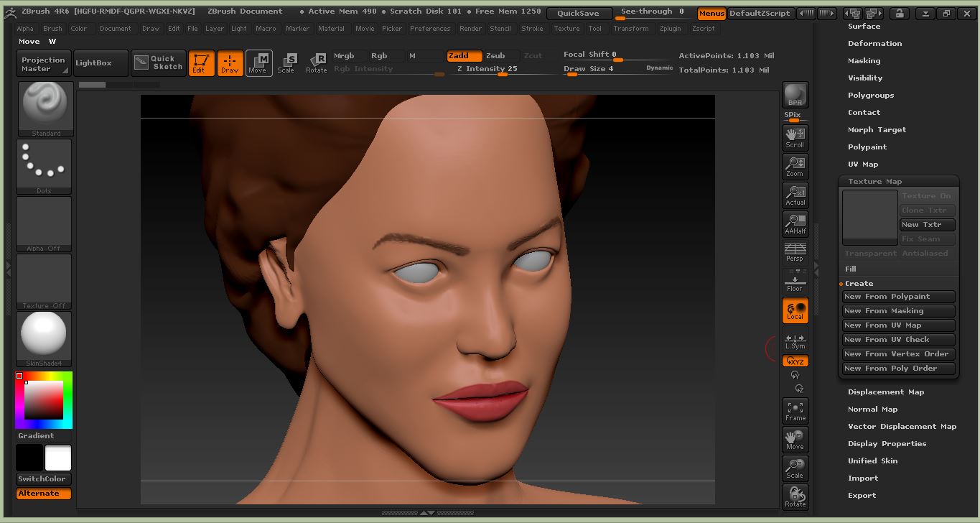This screenshot has width=980, height=523.
Task: Click the QuickSave button
Action: [x=579, y=14]
